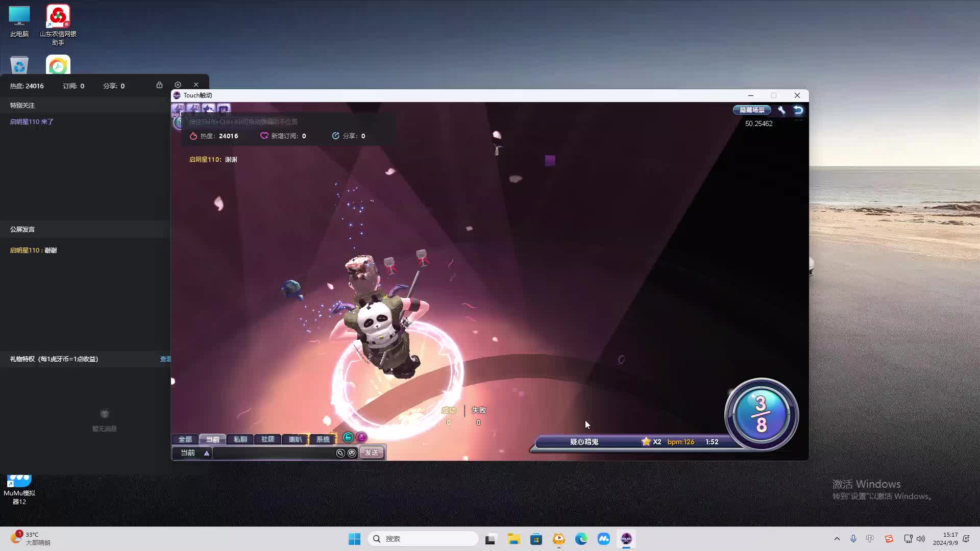Select the 系统 chat tab
This screenshot has width=980, height=551.
click(x=323, y=439)
